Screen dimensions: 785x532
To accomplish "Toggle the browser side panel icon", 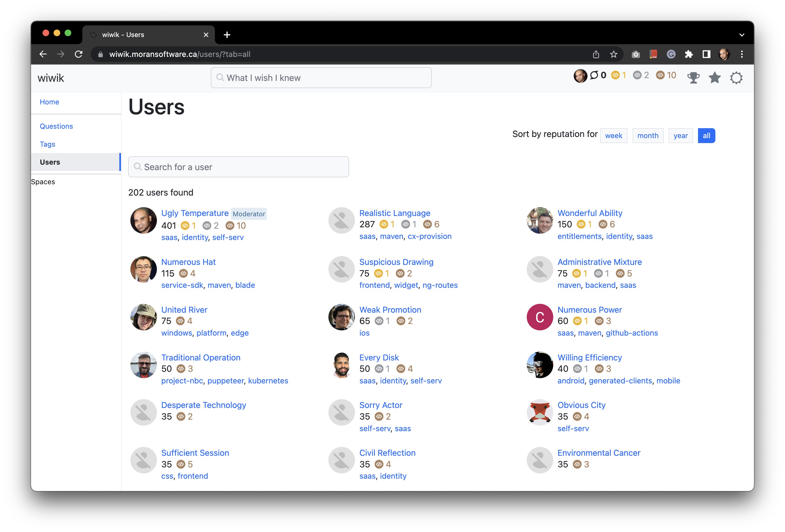I will point(706,54).
